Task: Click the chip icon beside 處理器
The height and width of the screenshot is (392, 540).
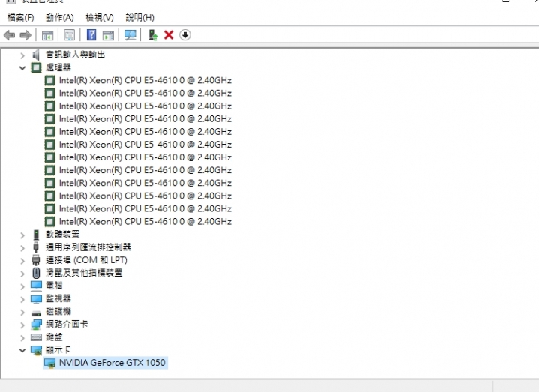Action: [36, 67]
